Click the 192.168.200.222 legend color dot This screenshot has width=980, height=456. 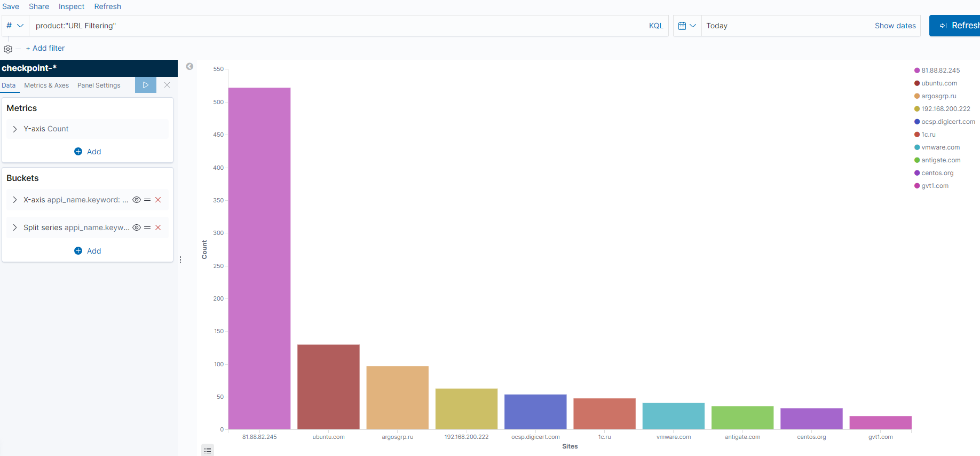coord(917,109)
